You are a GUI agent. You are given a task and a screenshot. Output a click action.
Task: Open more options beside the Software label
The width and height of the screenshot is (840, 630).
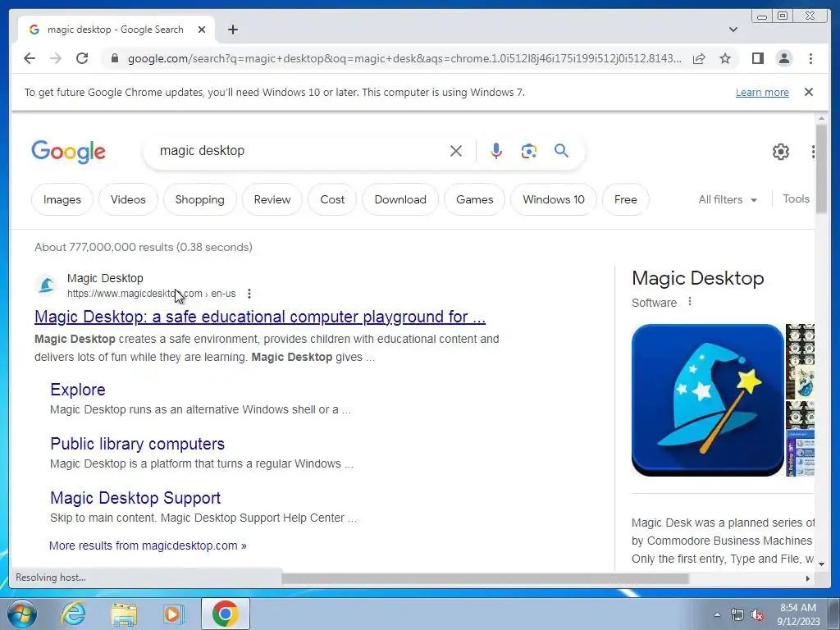click(x=689, y=302)
